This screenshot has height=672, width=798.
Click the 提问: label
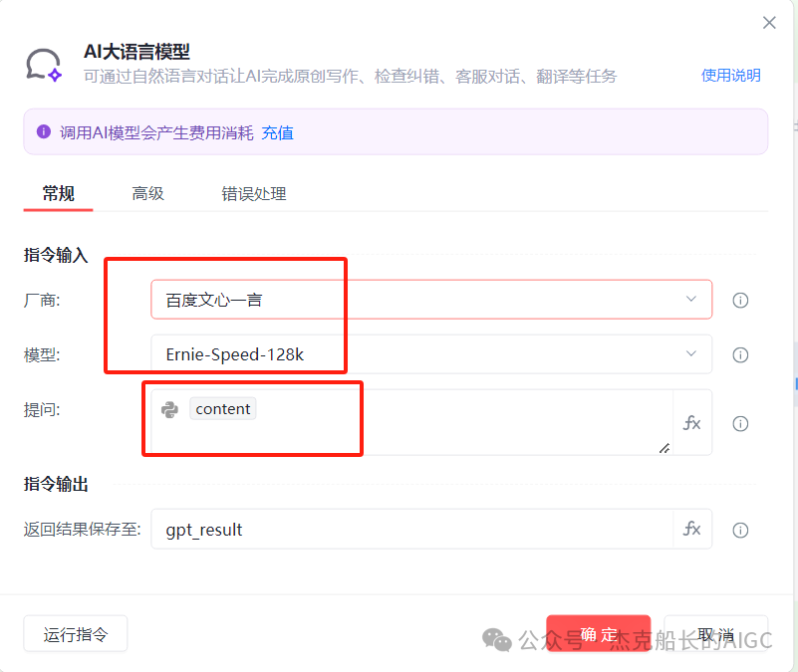click(x=42, y=409)
